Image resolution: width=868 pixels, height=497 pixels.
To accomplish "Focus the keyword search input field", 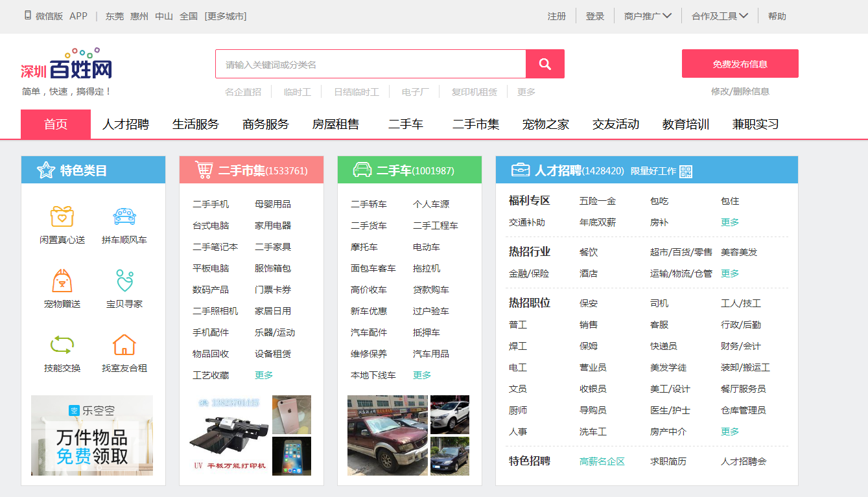I will pos(370,64).
